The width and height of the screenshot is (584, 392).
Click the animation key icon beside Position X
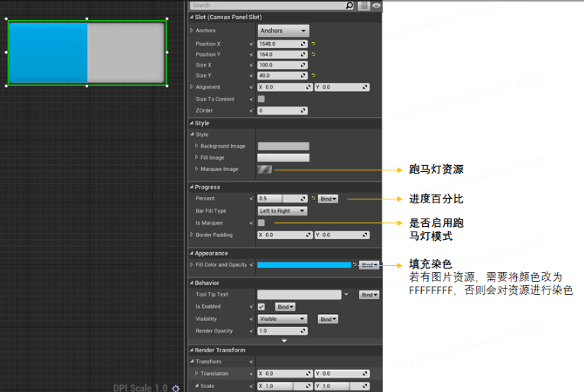[x=251, y=44]
